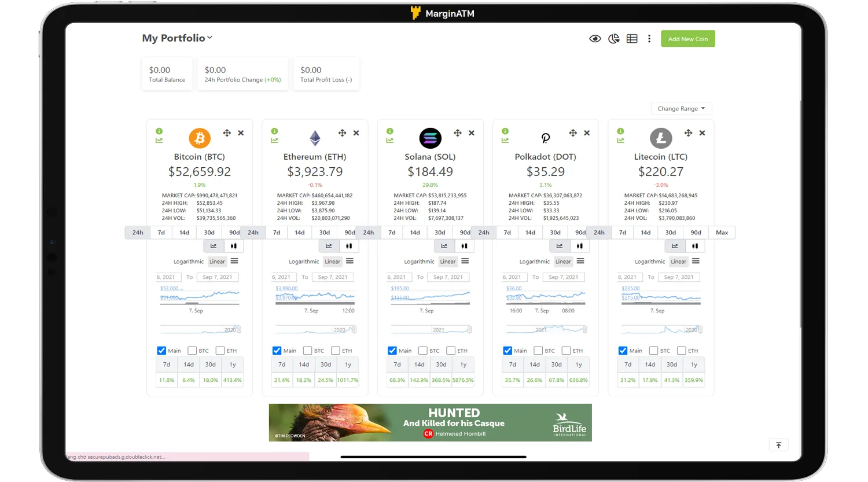Toggle portfolio balance visibility eye icon
Screen dimensions: 868x482
pos(595,39)
